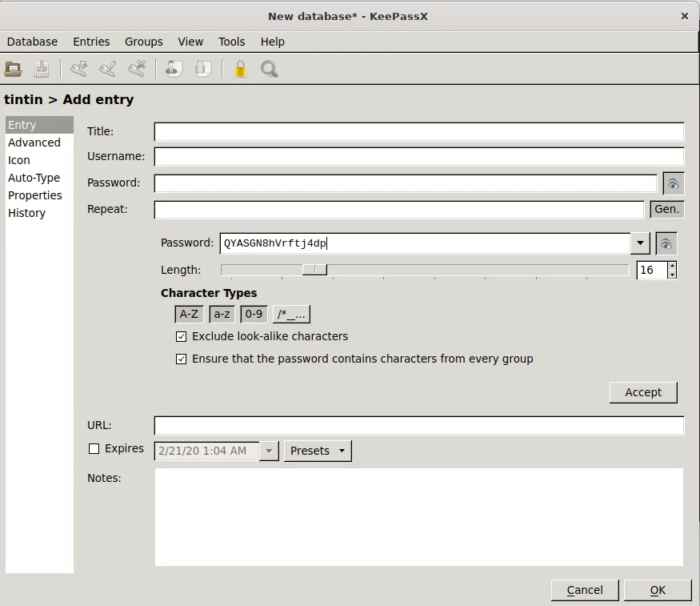Click inside the Notes text area
Image resolution: width=700 pixels, height=606 pixels.
click(x=419, y=517)
